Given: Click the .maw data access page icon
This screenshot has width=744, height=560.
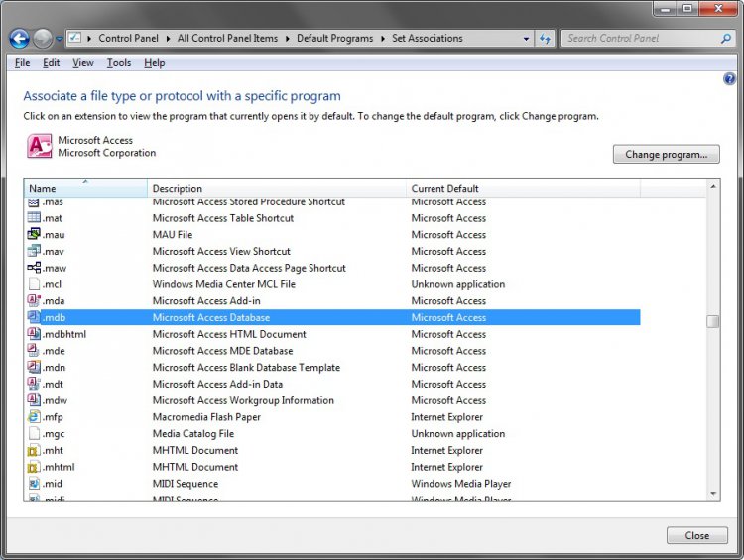Looking at the screenshot, I should tap(34, 268).
